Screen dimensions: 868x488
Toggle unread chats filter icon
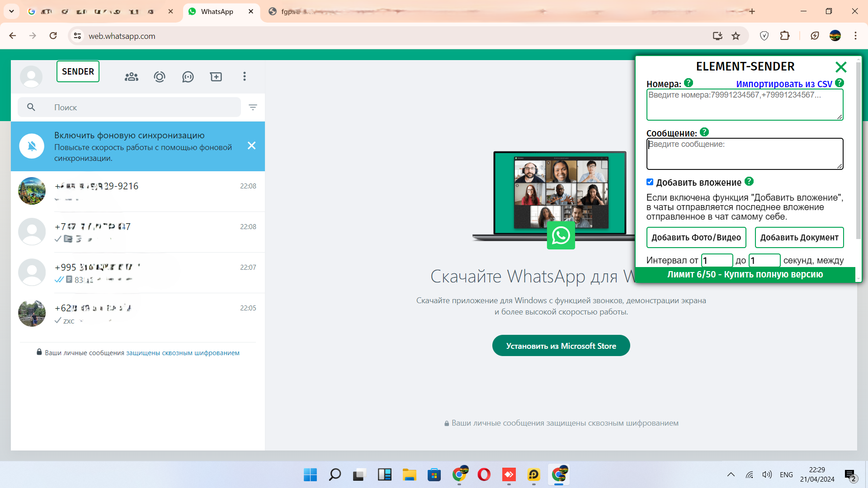click(x=253, y=107)
